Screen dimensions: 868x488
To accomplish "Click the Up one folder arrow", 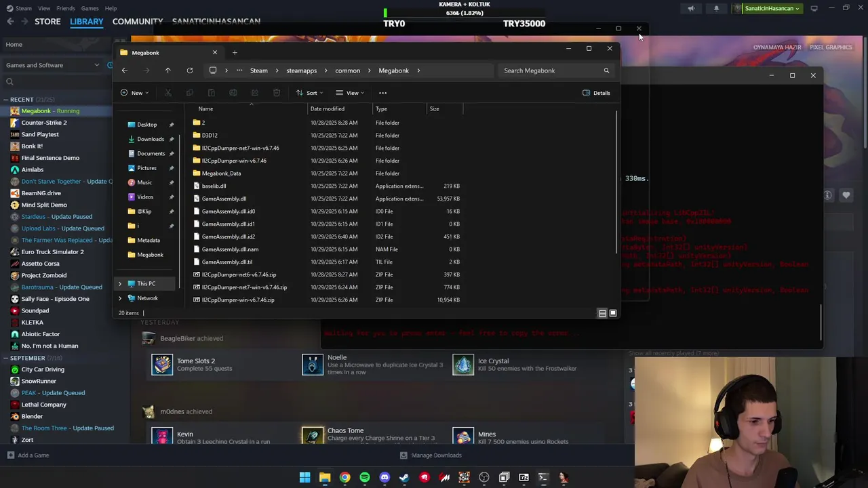I will [x=168, y=70].
